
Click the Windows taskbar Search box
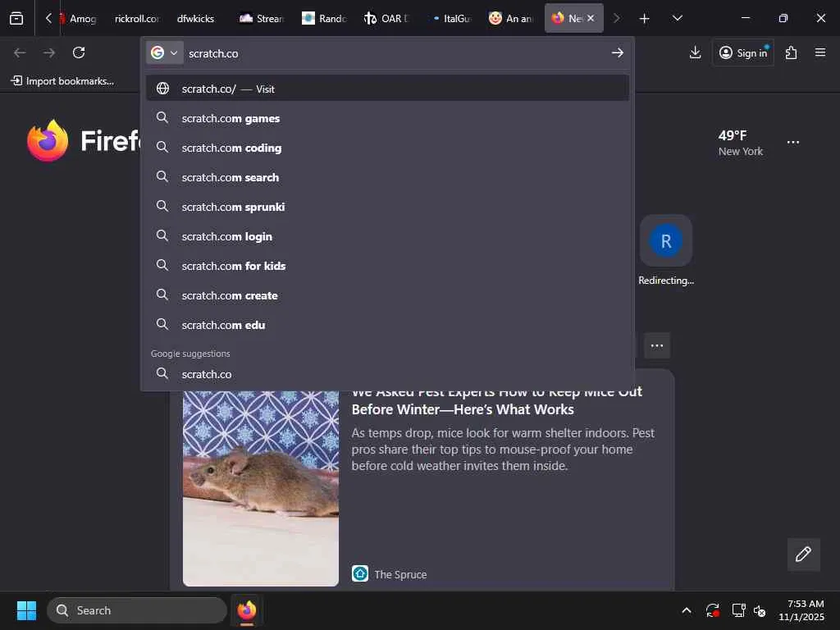(x=137, y=610)
